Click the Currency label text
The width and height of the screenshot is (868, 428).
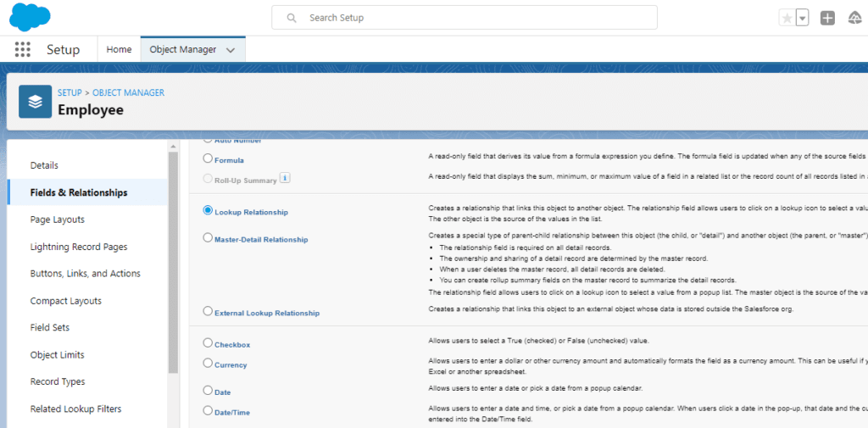point(231,365)
